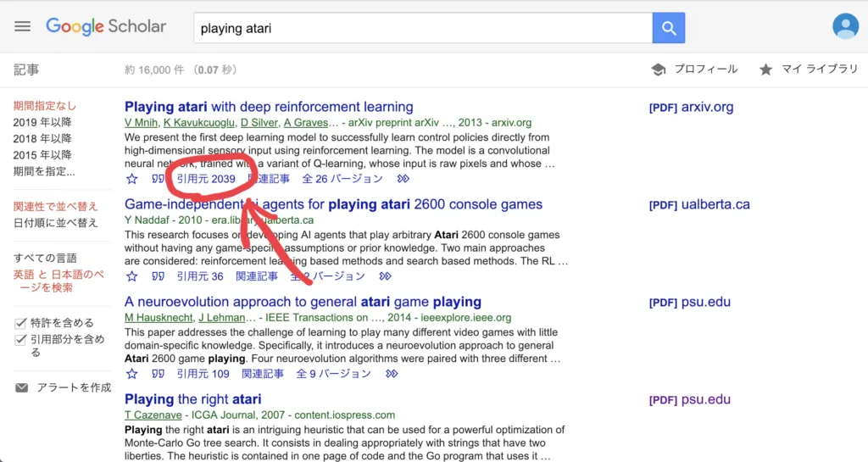
Task: Filter results to 2019 年以降
Action: click(42, 122)
